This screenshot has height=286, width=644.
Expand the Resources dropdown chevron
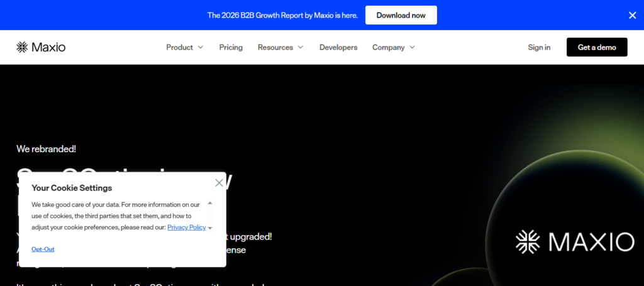(300, 47)
